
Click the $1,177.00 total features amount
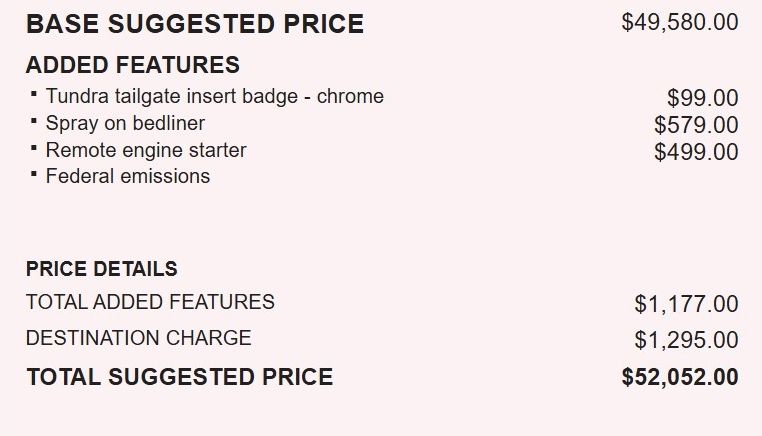686,304
